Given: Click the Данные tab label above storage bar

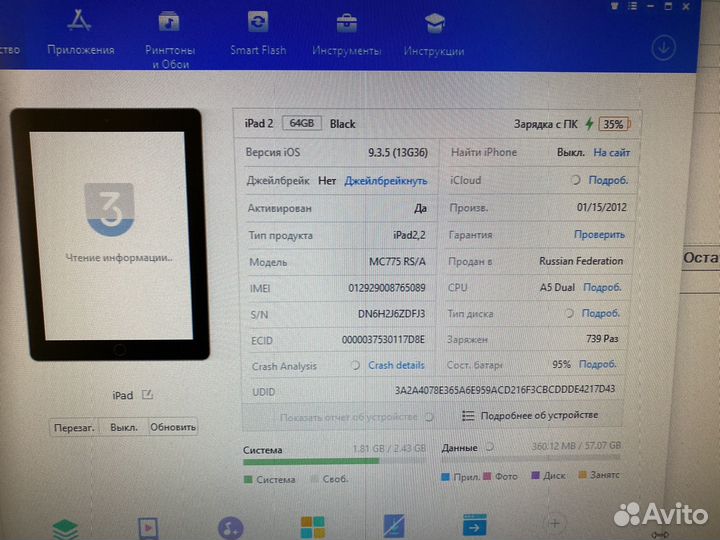Looking at the screenshot, I should click(x=459, y=447).
